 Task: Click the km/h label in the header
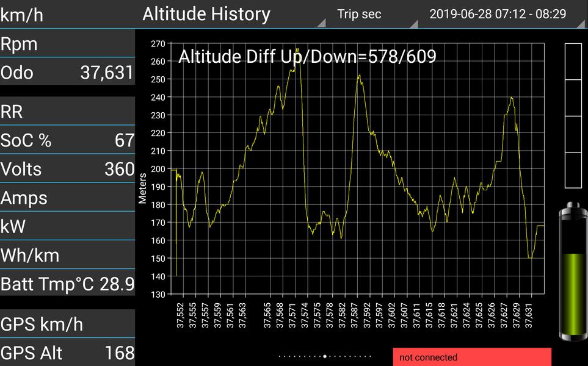pyautogui.click(x=22, y=15)
